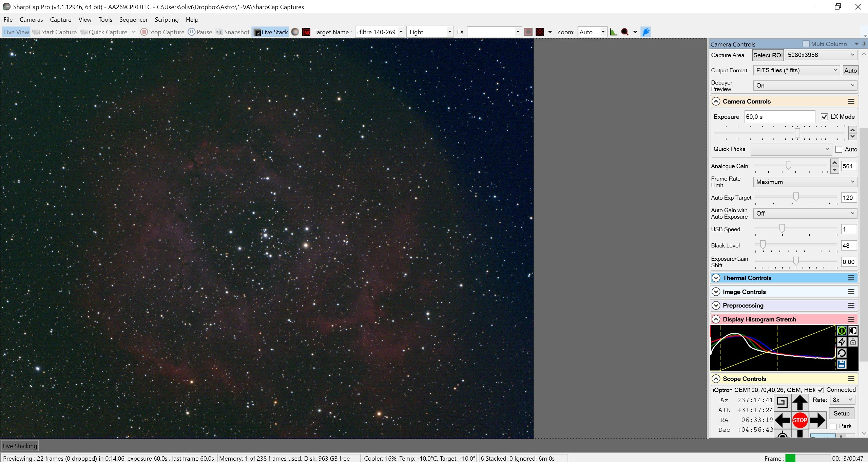Click the red crossed-square overlay icon
This screenshot has width=868, height=462.
(x=540, y=32)
